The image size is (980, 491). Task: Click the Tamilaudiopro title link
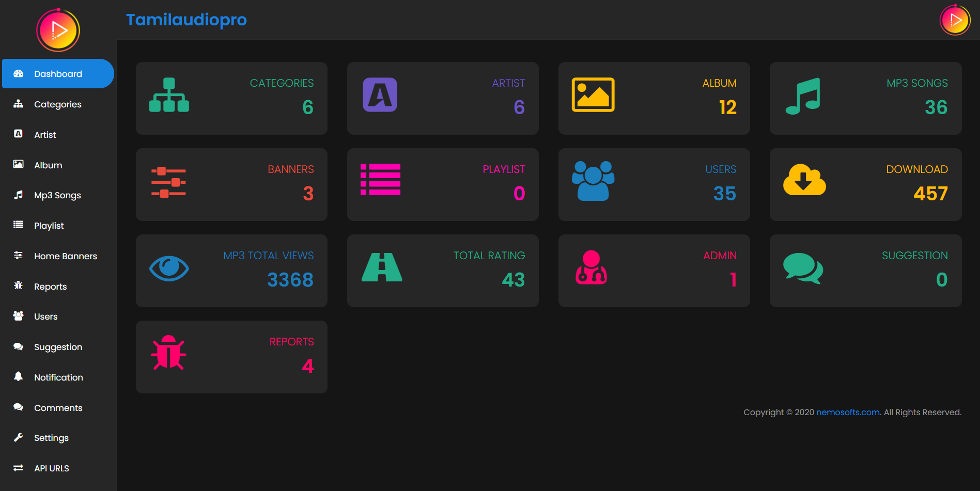186,20
